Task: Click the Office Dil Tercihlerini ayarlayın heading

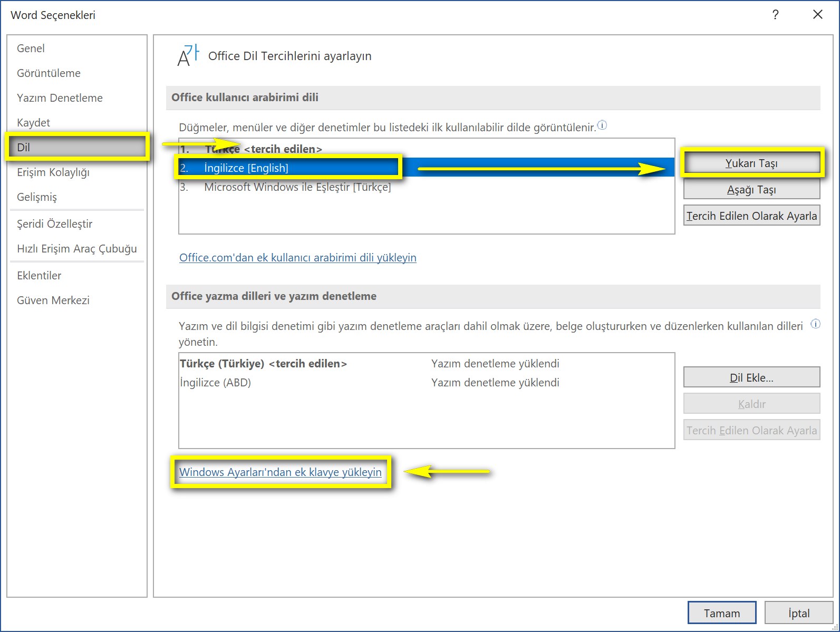Action: 290,56
